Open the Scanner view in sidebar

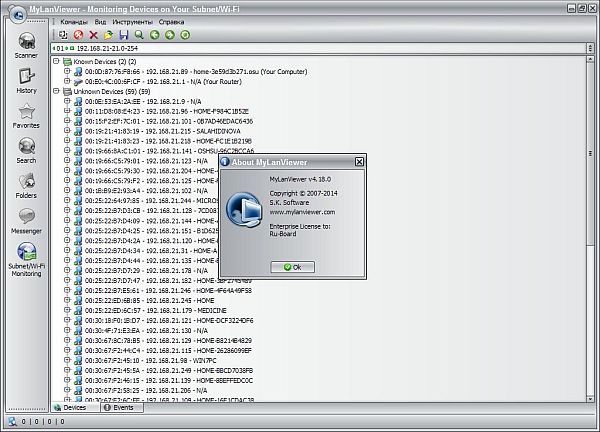point(26,45)
